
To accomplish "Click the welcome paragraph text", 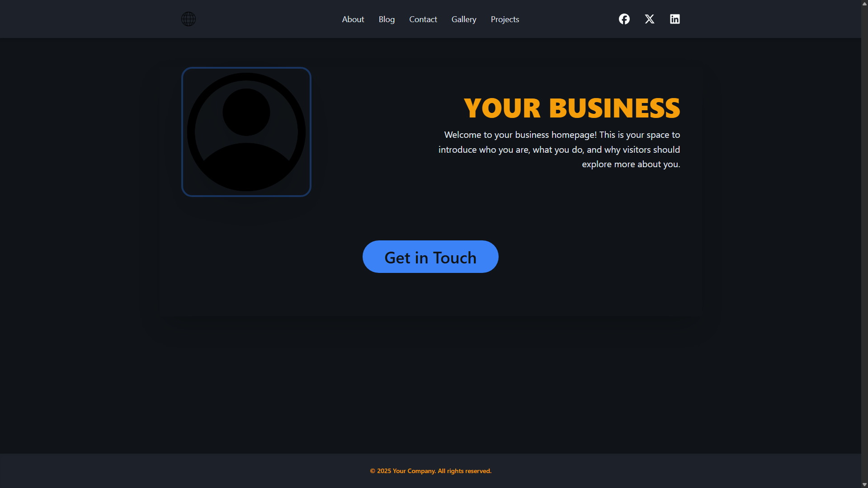I will [x=559, y=150].
